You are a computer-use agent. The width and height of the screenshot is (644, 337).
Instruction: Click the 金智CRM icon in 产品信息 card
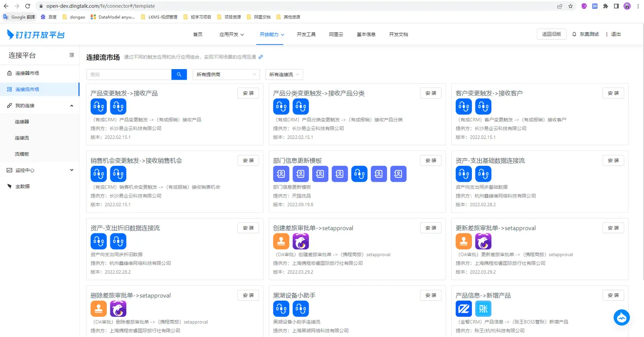pos(464,308)
